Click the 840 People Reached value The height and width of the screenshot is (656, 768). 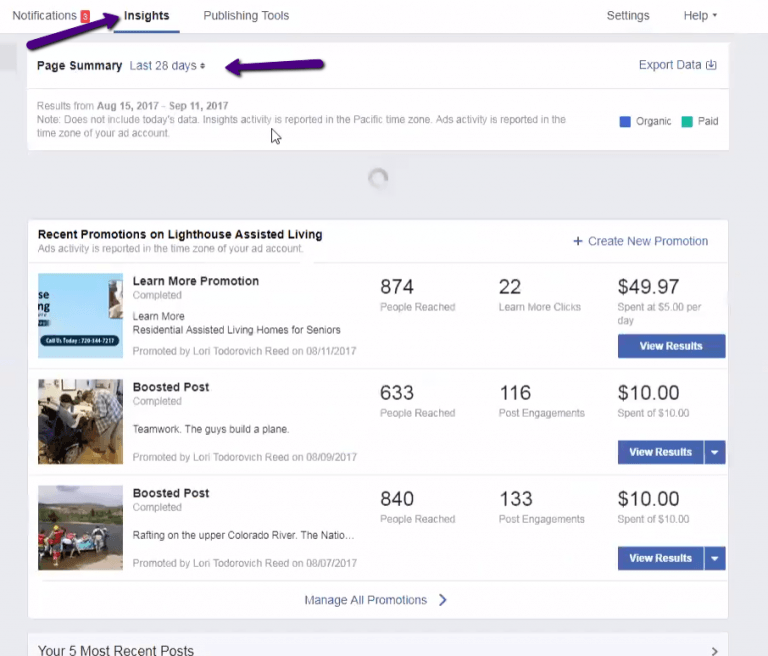click(397, 499)
